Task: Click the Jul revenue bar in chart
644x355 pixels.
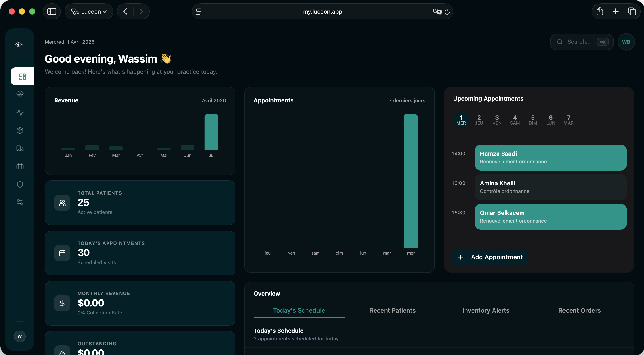Action: pyautogui.click(x=211, y=132)
